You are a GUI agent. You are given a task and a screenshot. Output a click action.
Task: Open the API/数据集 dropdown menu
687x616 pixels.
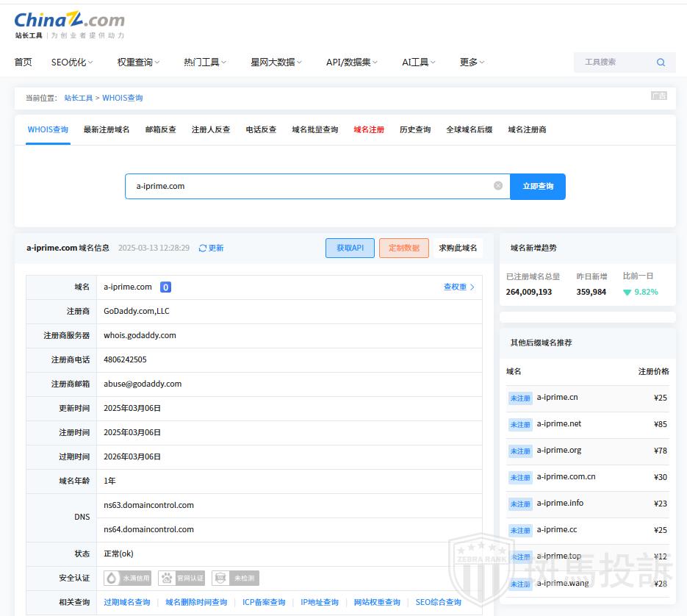351,62
